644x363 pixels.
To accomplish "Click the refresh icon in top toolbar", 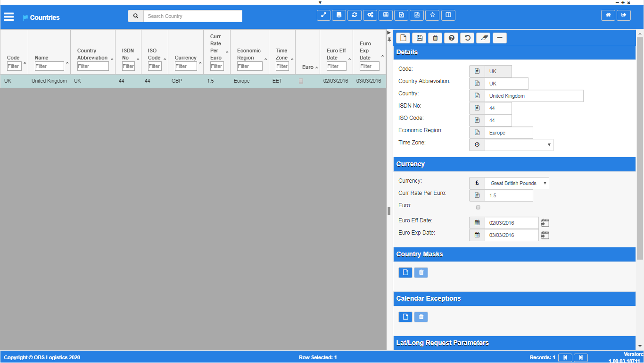I will [x=354, y=15].
